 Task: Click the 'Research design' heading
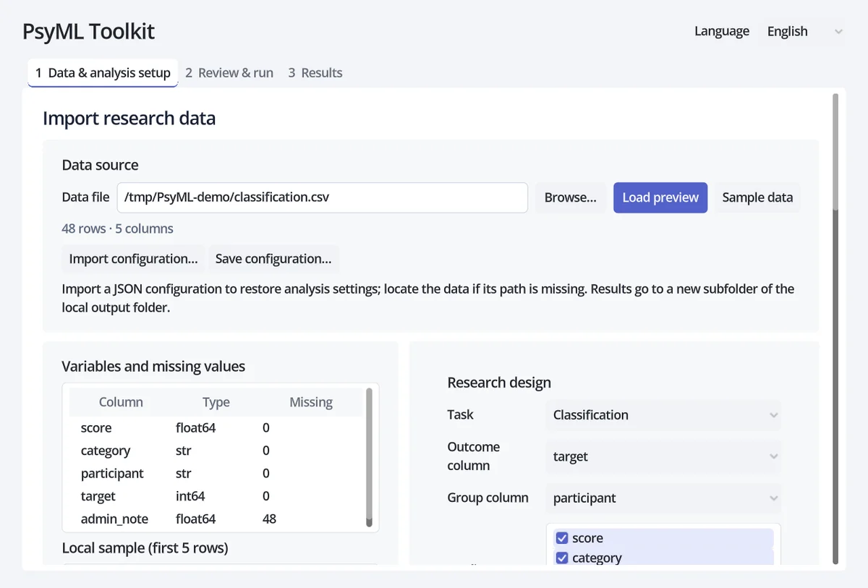pos(499,383)
